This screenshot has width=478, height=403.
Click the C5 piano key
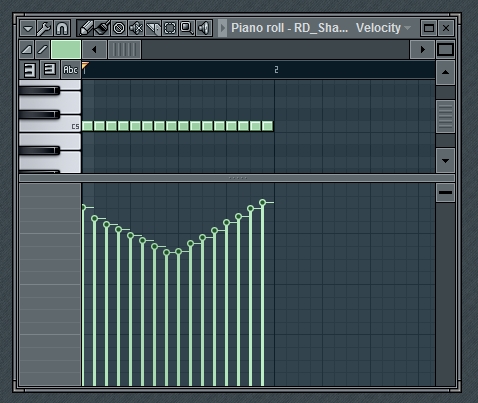(x=50, y=125)
